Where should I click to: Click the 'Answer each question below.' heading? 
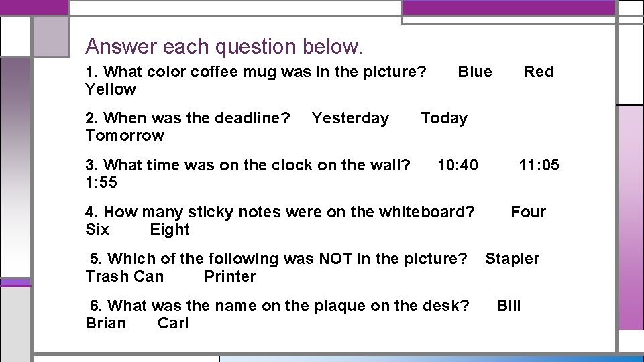pos(224,46)
